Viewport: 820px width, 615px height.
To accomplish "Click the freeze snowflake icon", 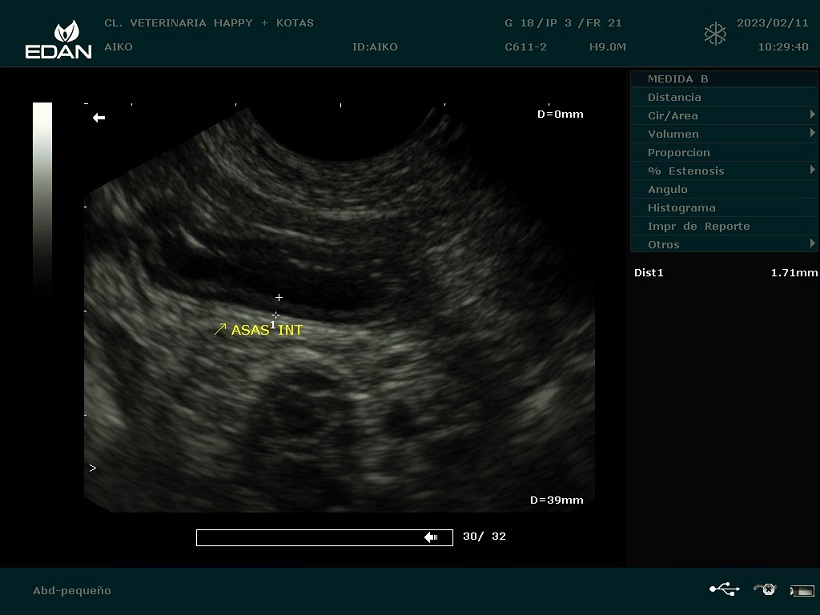I will tap(715, 34).
